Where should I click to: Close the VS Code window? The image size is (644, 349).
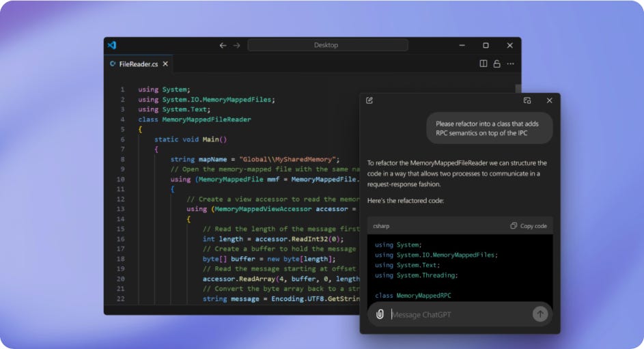coord(509,45)
